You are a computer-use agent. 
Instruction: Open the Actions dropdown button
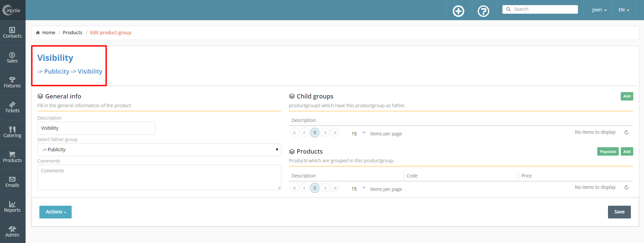[x=56, y=212]
